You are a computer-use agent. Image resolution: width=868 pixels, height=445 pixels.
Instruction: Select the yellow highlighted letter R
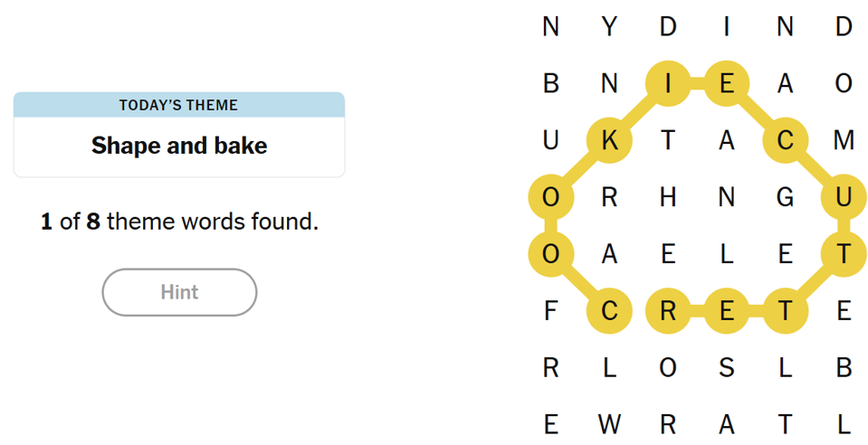[x=668, y=311]
